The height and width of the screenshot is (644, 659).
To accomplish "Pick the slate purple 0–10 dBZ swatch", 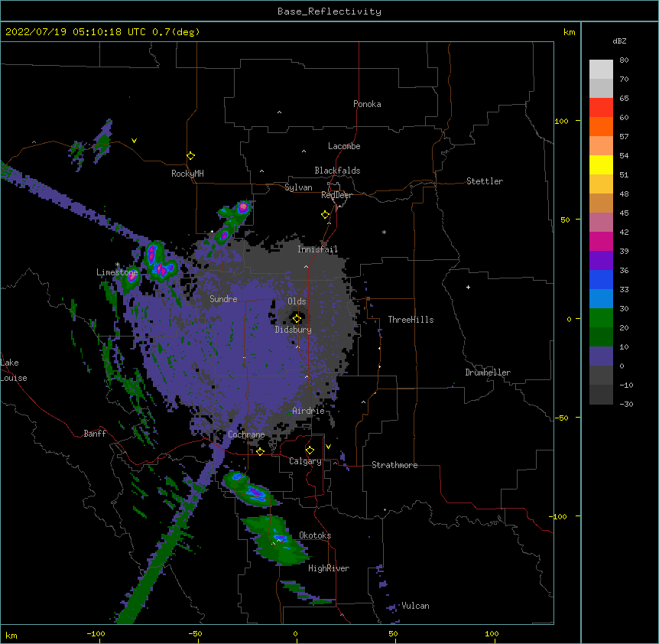I will [x=601, y=356].
